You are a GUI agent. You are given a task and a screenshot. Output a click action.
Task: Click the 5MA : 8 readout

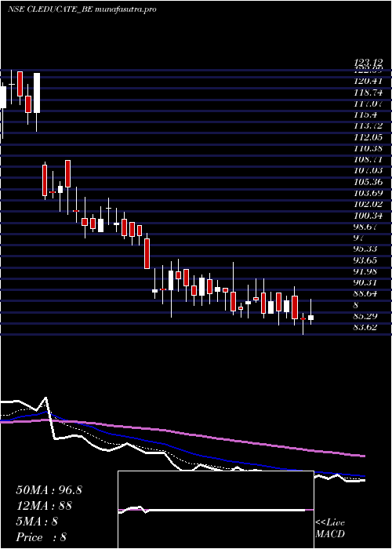coord(37,522)
